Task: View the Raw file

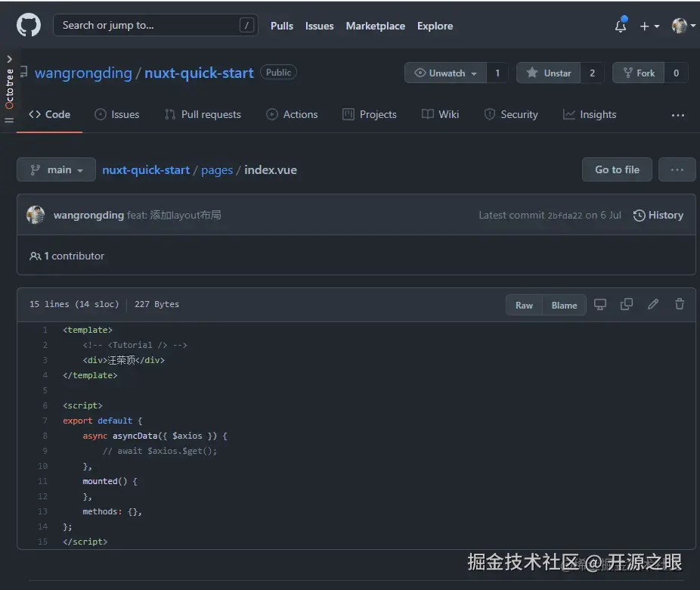Action: [x=524, y=305]
